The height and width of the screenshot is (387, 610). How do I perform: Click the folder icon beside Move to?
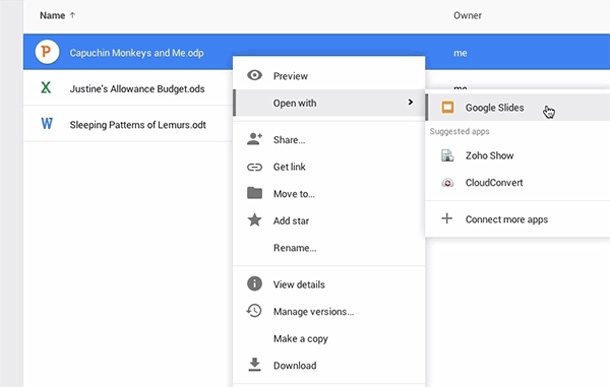tap(254, 193)
